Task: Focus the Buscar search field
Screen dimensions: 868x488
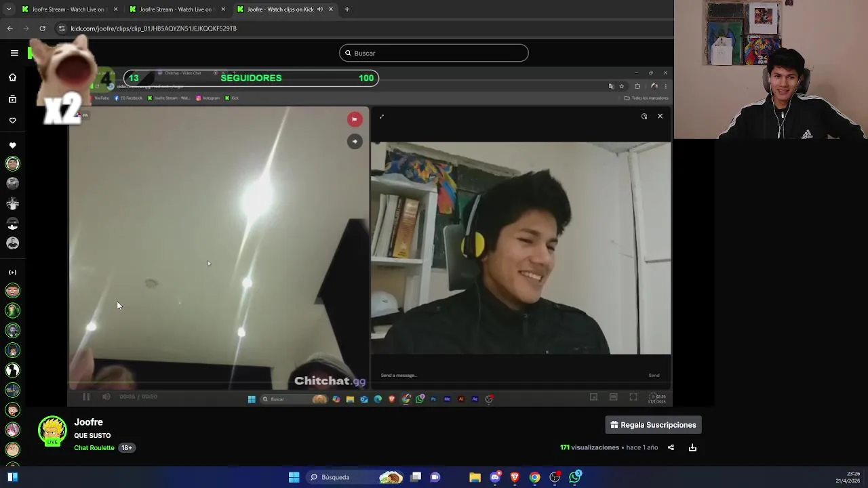Action: tap(434, 53)
